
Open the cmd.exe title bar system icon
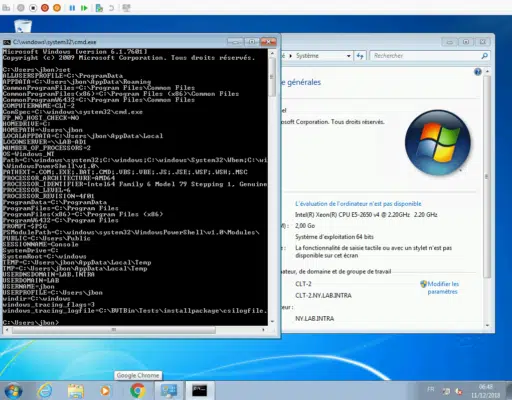(x=7, y=42)
